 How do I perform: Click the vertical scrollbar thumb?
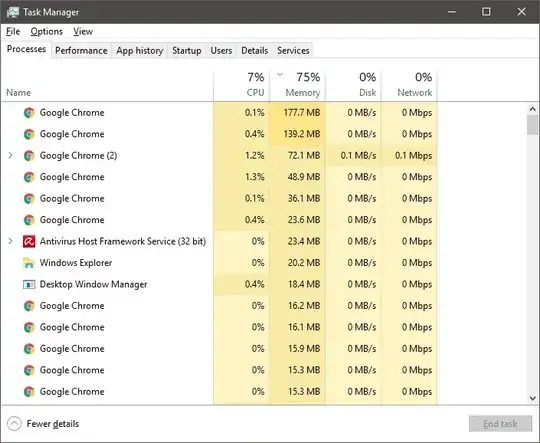[x=532, y=125]
